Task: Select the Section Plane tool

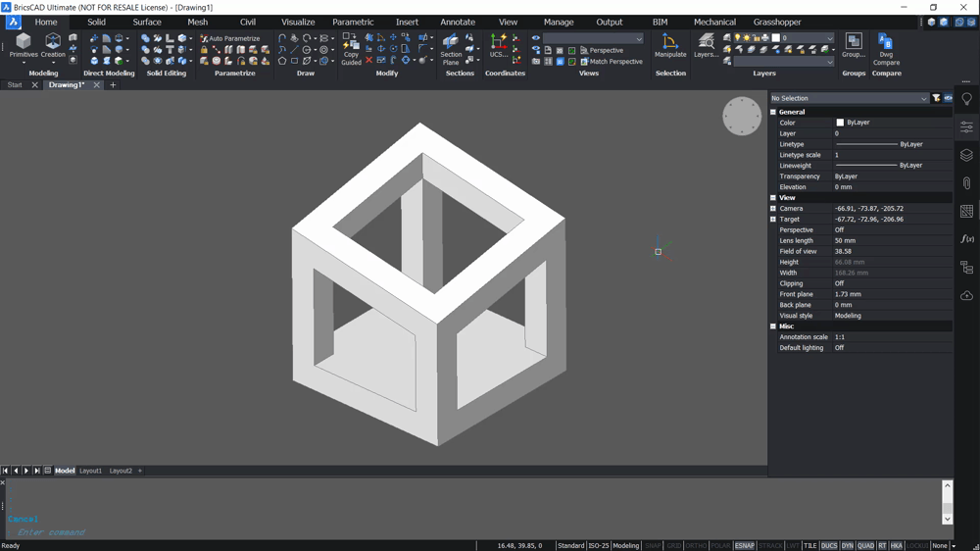Action: pyautogui.click(x=451, y=49)
